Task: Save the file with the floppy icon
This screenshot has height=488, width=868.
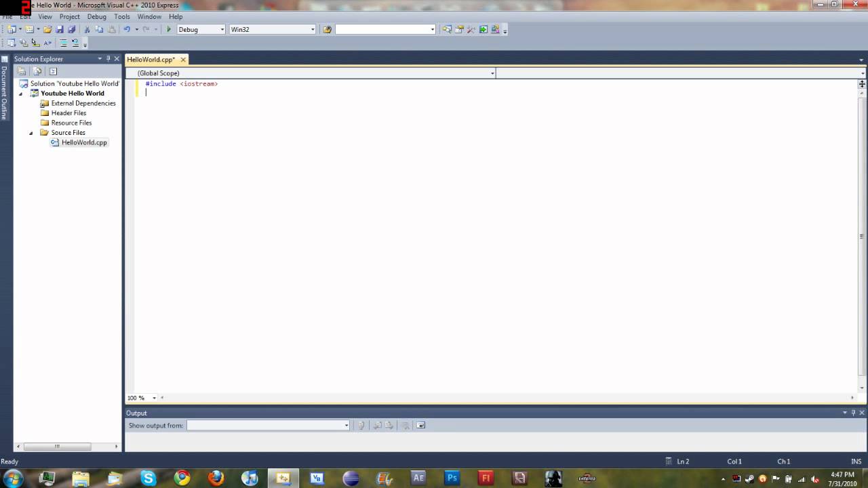Action: 60,29
